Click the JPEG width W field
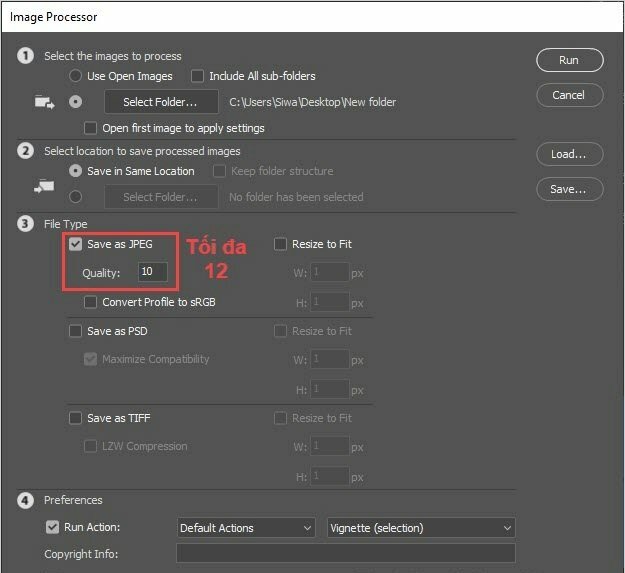Screen dimensions: 625x573 (x=330, y=272)
